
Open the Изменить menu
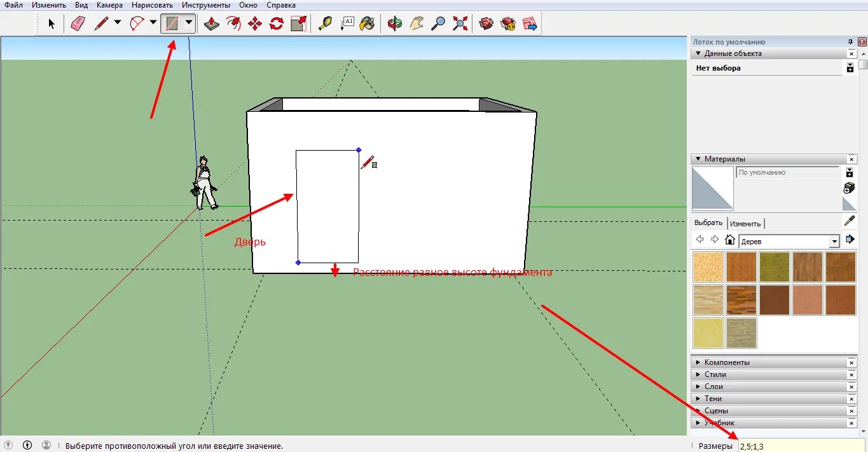(x=49, y=5)
